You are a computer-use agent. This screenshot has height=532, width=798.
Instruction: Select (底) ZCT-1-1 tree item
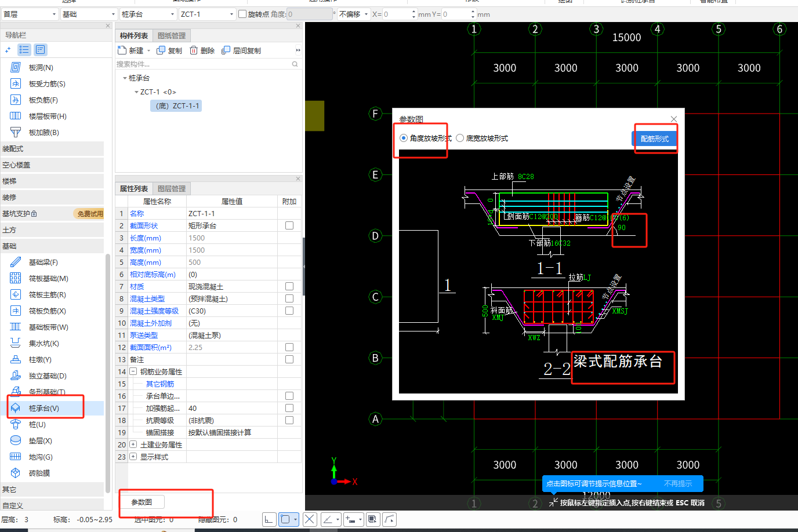pos(176,106)
